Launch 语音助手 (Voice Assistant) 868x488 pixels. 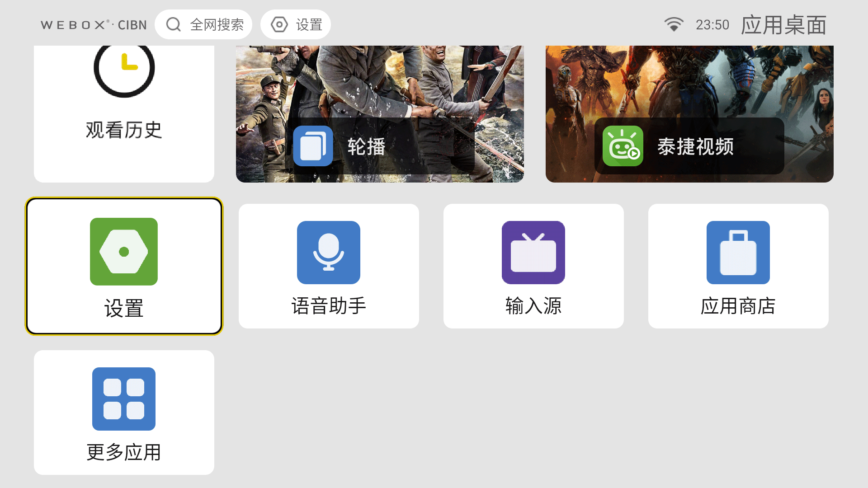coord(329,266)
